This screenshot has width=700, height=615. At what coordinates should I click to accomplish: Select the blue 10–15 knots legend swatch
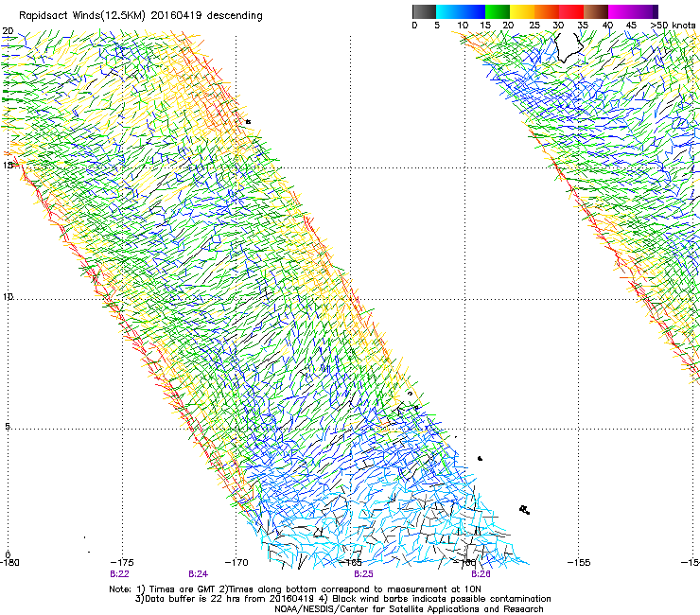tap(473, 11)
